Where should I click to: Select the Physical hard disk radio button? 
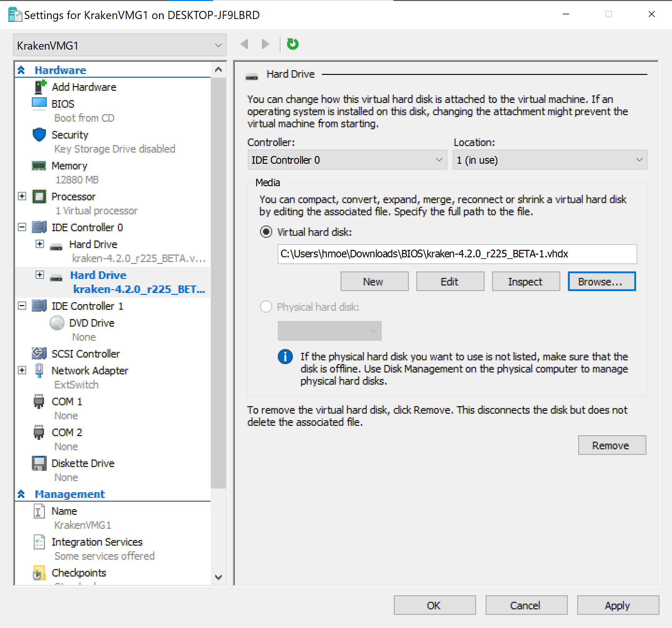tap(266, 307)
